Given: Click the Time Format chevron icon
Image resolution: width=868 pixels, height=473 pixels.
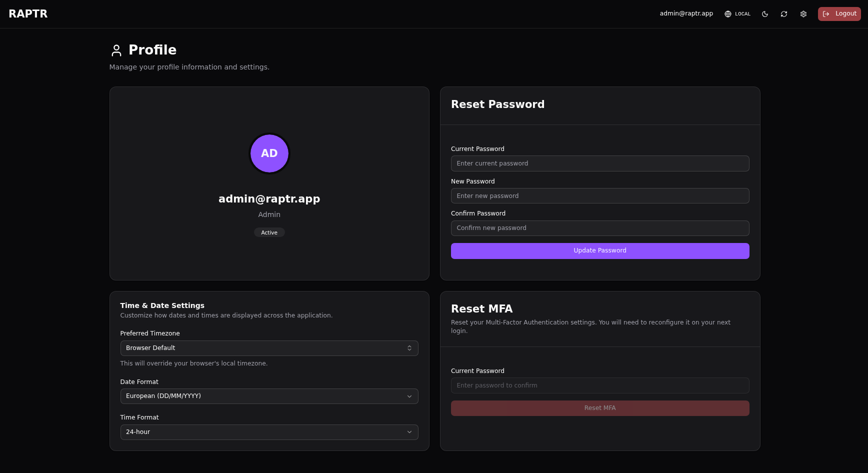Looking at the screenshot, I should pos(409,432).
